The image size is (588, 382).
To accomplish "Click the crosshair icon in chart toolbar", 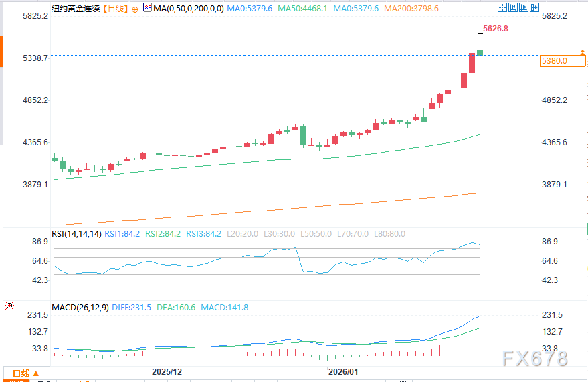I will [x=502, y=8].
